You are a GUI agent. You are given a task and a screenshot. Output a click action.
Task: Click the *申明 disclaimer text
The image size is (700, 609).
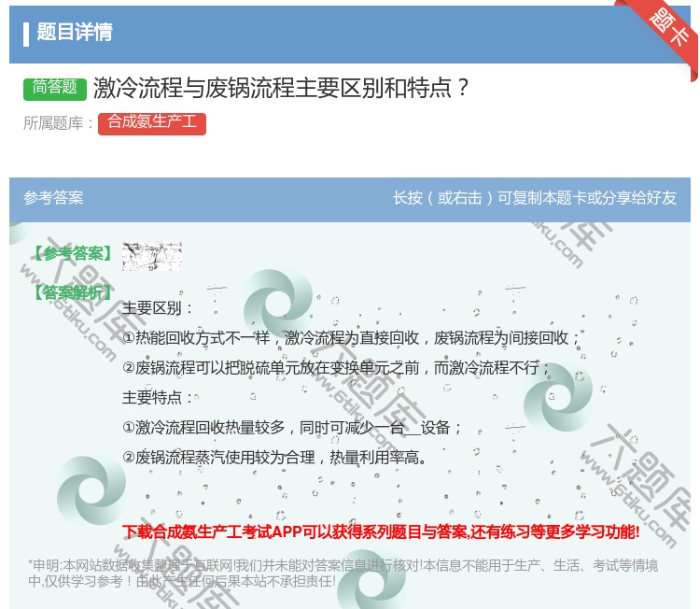(x=343, y=573)
